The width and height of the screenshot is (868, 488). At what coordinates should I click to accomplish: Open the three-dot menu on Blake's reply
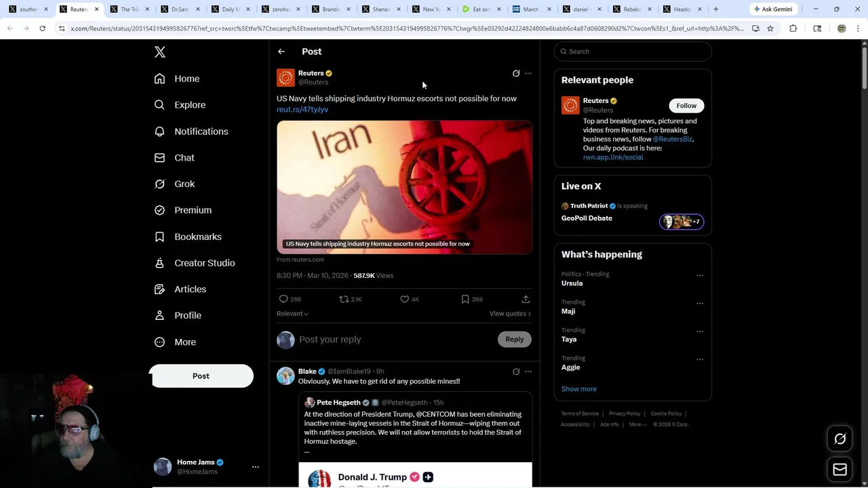coord(528,371)
